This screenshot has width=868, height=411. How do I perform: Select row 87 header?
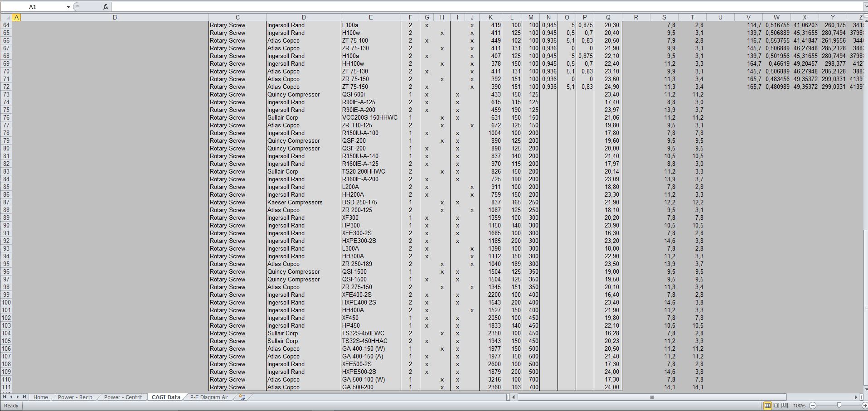[6, 202]
